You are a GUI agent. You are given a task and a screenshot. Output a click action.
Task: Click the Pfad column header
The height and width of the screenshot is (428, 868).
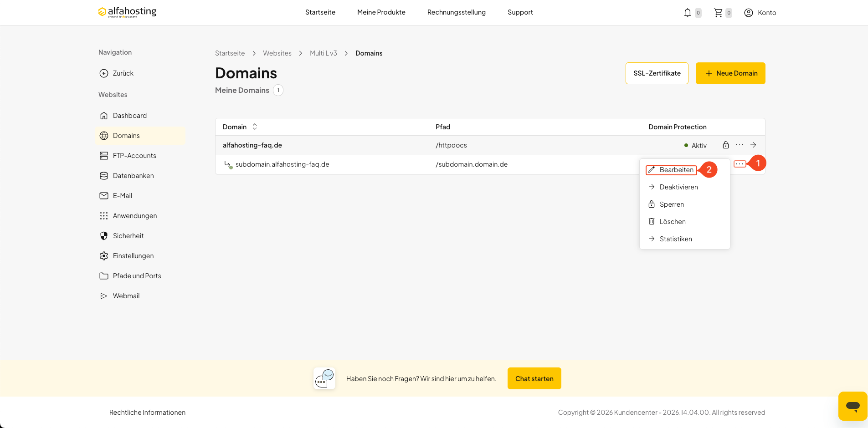pos(443,127)
